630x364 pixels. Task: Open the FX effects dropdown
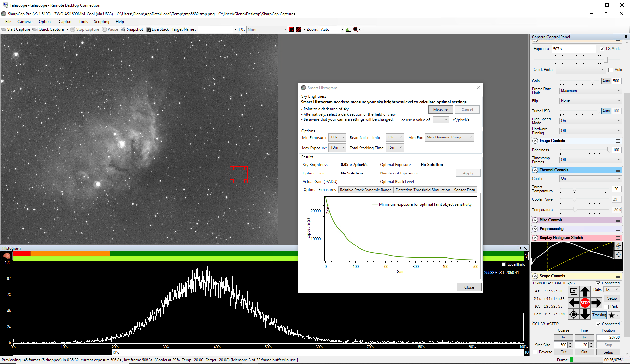267,29
